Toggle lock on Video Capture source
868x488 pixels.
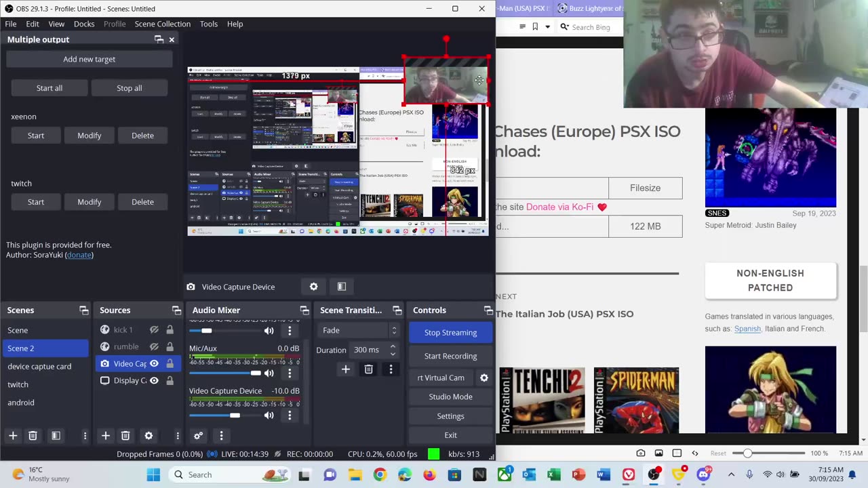tap(170, 364)
